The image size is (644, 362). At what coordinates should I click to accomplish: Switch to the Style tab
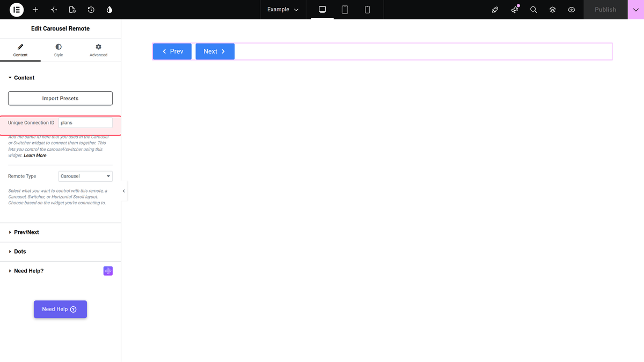point(58,50)
